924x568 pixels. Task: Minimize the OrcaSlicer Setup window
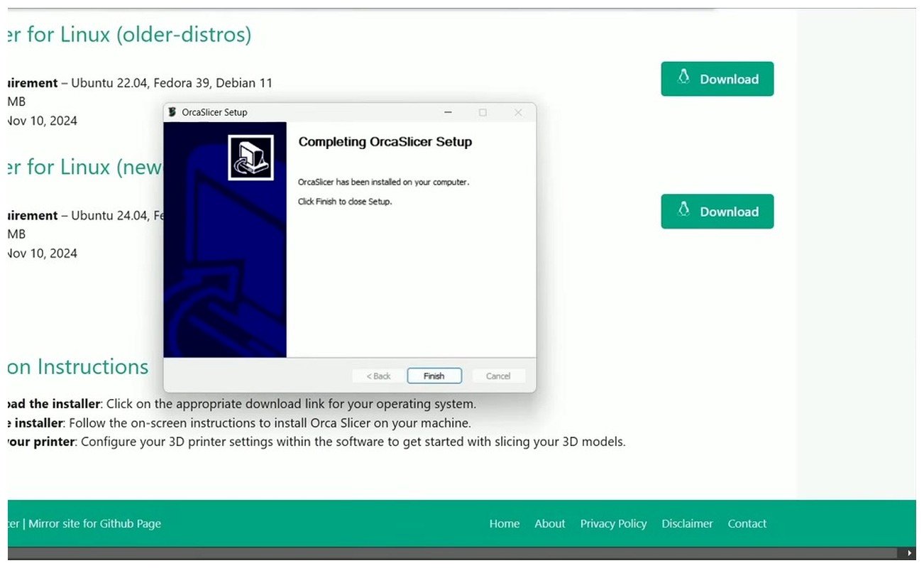pos(448,112)
